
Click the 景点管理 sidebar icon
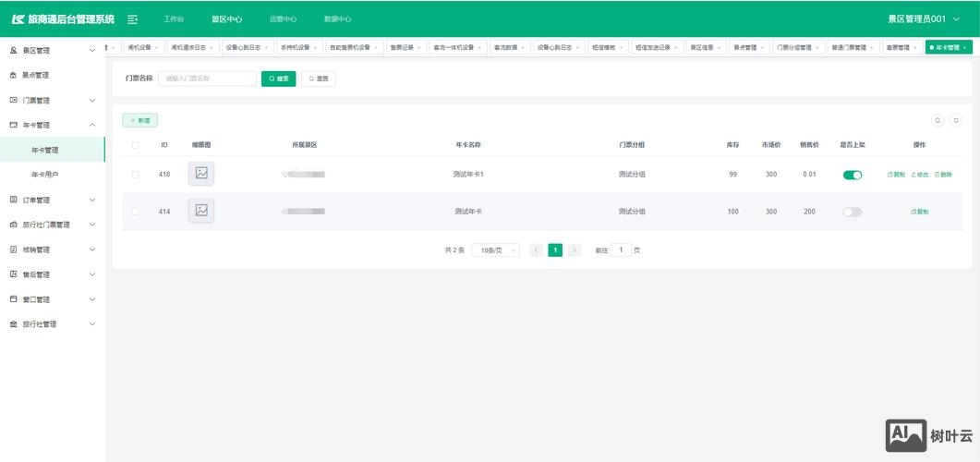click(13, 75)
